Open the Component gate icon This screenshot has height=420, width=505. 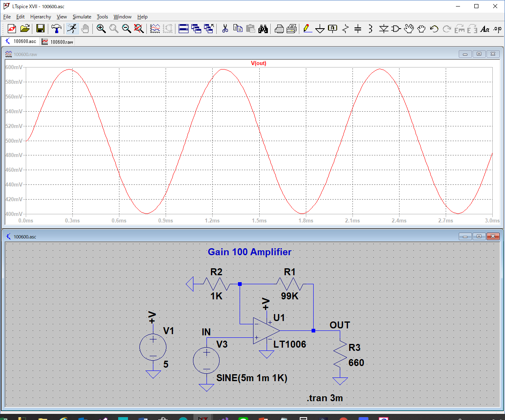pyautogui.click(x=396, y=29)
